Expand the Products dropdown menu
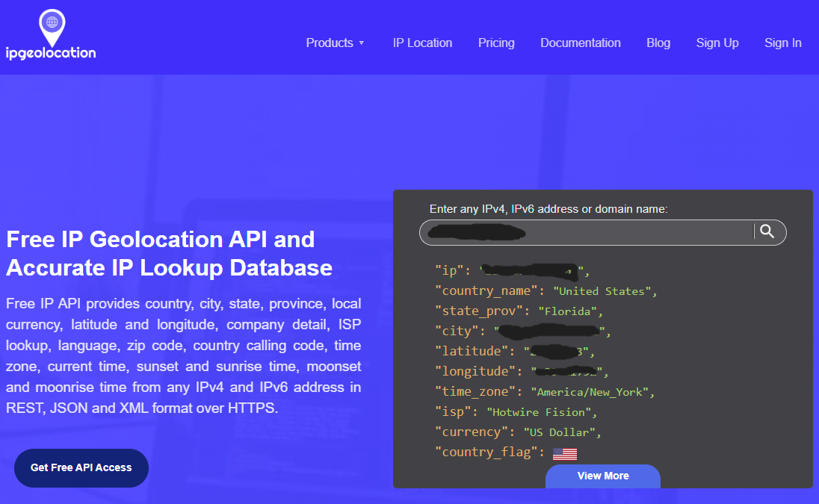 [335, 43]
